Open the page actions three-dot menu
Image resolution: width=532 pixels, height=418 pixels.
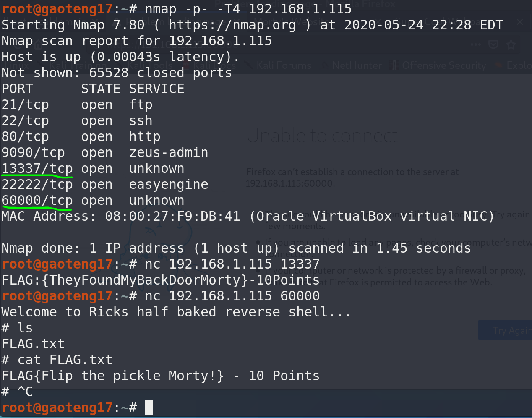(476, 44)
